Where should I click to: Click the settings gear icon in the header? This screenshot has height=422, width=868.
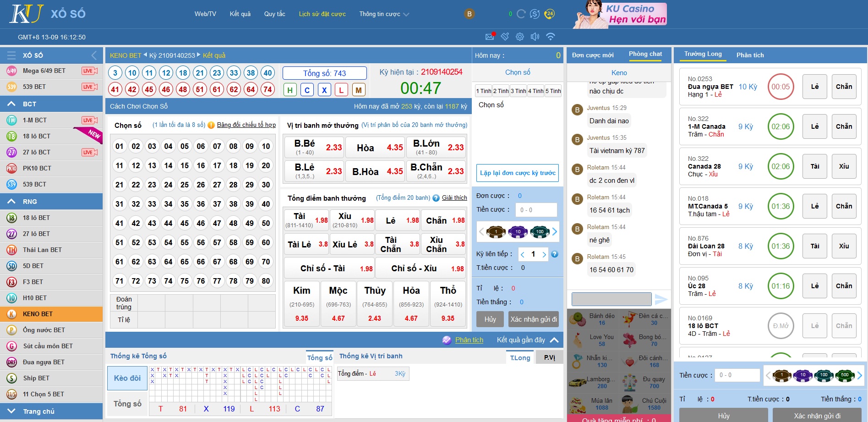coord(520,37)
